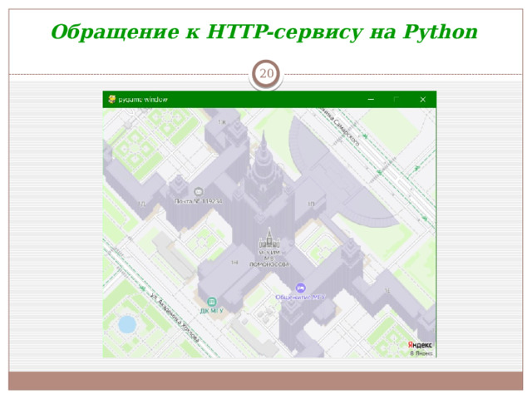Click the blue pond on the map
The width and height of the screenshot is (532, 399).
[127, 324]
